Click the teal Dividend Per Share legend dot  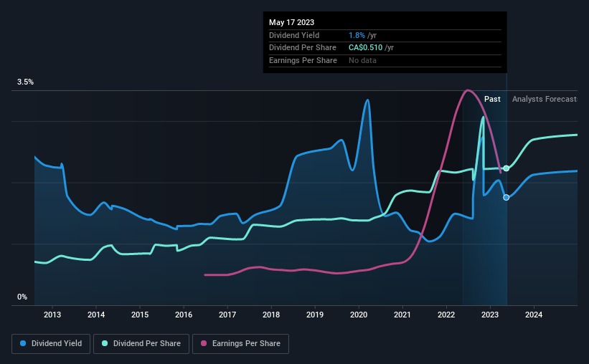pos(105,343)
